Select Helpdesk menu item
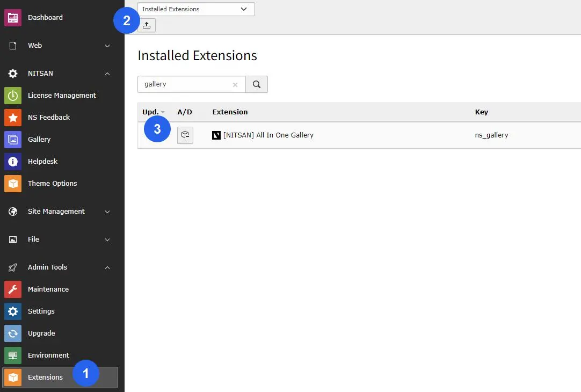The width and height of the screenshot is (581, 392). click(42, 162)
